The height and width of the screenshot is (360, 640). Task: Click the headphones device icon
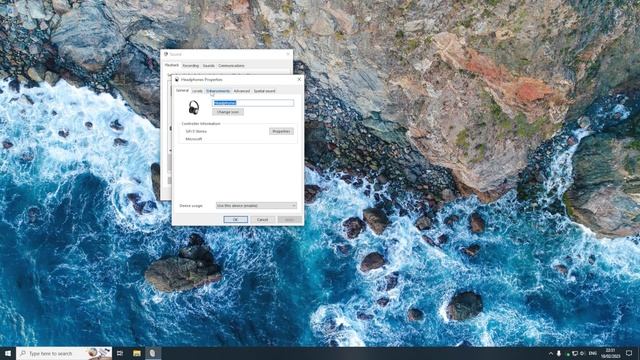(194, 107)
